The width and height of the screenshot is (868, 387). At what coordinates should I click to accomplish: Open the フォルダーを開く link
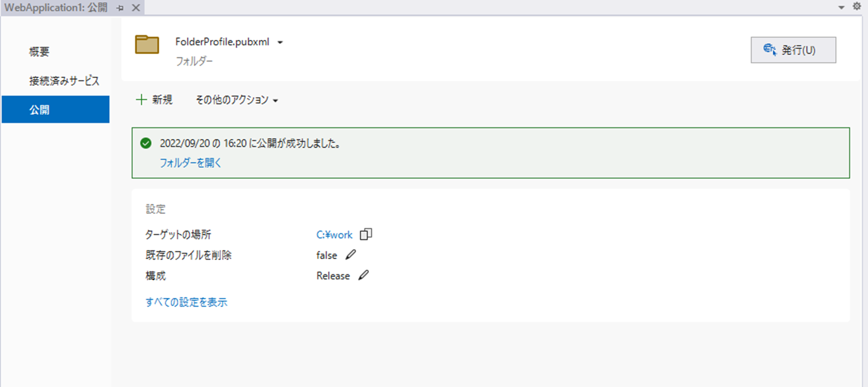click(190, 163)
